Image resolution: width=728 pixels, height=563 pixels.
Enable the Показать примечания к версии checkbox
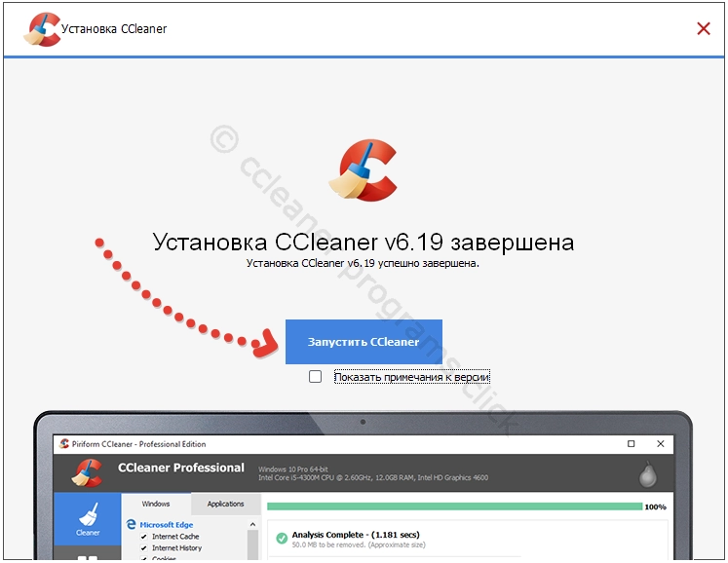[315, 377]
